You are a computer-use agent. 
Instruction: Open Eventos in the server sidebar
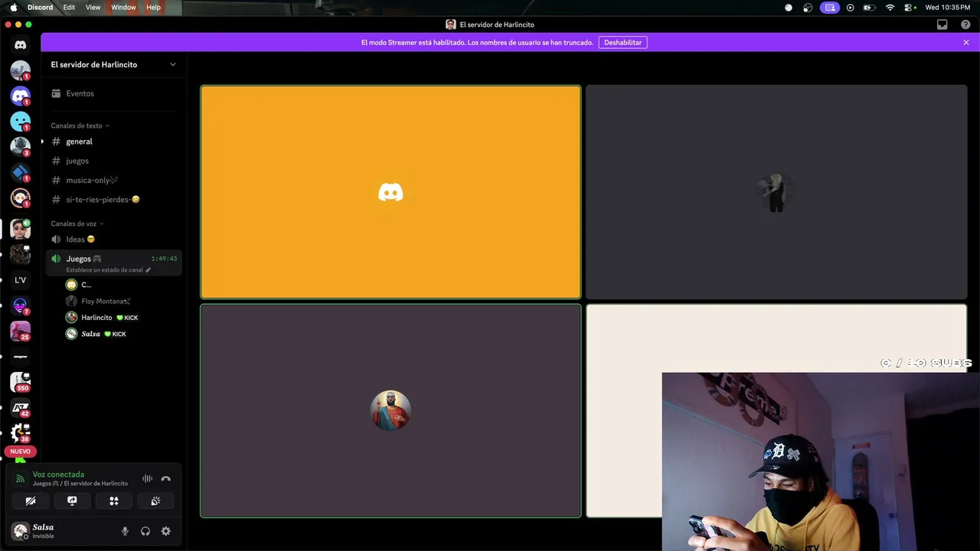point(113,93)
